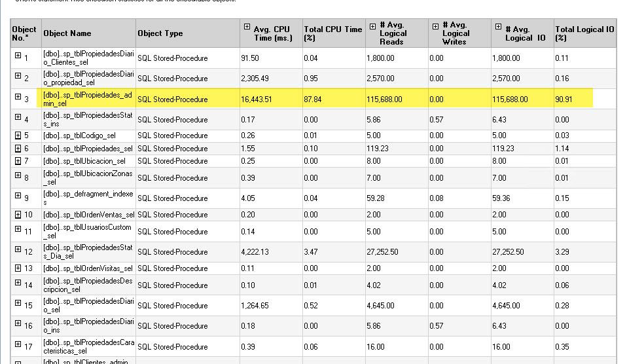The height and width of the screenshot is (364, 644).
Task: Expand row 12 object details
Action: pos(18,250)
